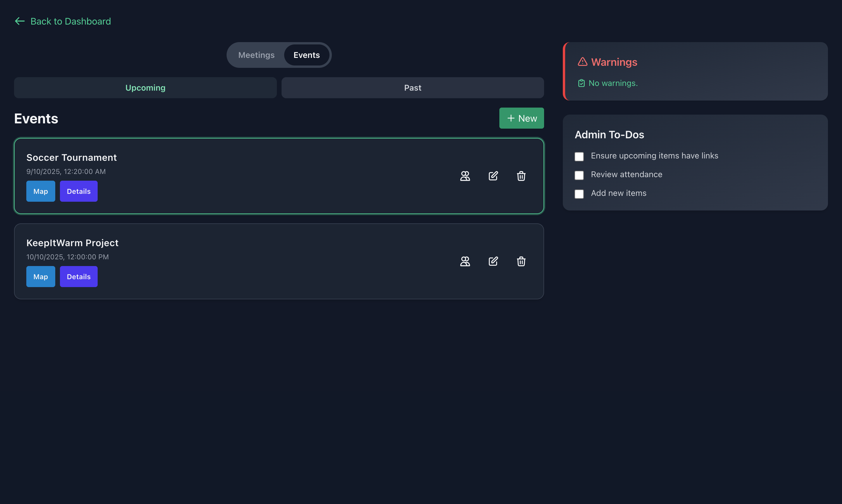The height and width of the screenshot is (504, 842).
Task: Select the Upcoming tab
Action: click(145, 88)
